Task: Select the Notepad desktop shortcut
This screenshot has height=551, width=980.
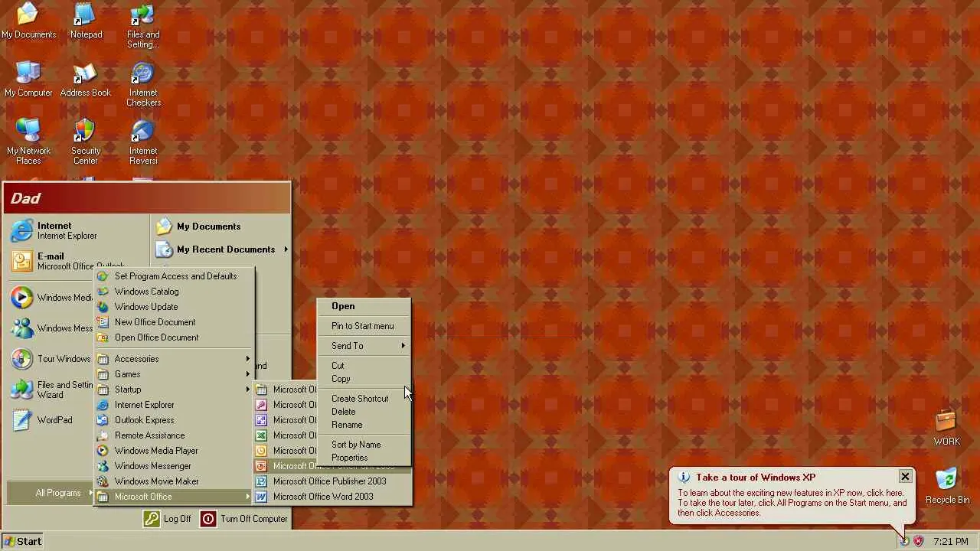Action: tap(86, 21)
